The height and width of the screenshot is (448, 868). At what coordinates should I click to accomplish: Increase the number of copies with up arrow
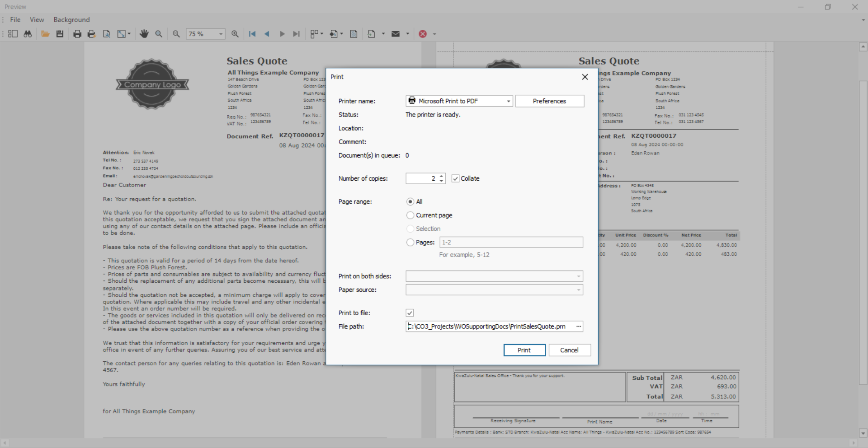442,176
